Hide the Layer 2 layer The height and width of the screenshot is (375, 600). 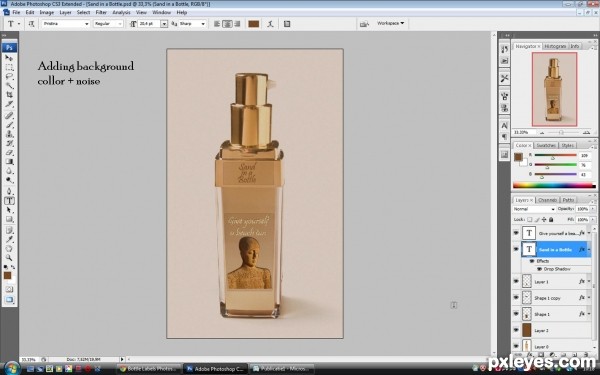pos(516,330)
